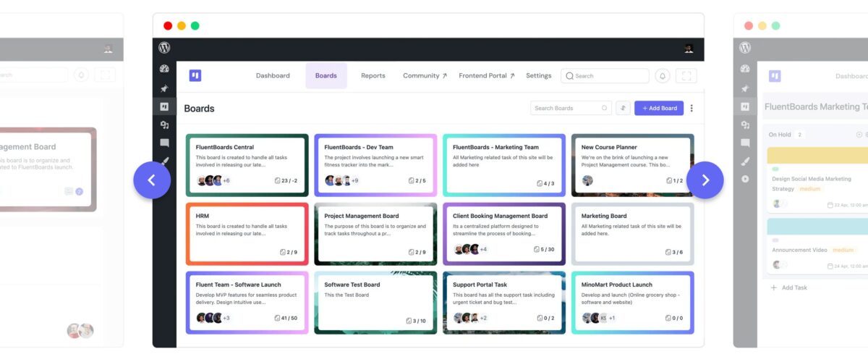The height and width of the screenshot is (362, 868).
Task: Click the right arrow to show next slide
Action: 705,180
